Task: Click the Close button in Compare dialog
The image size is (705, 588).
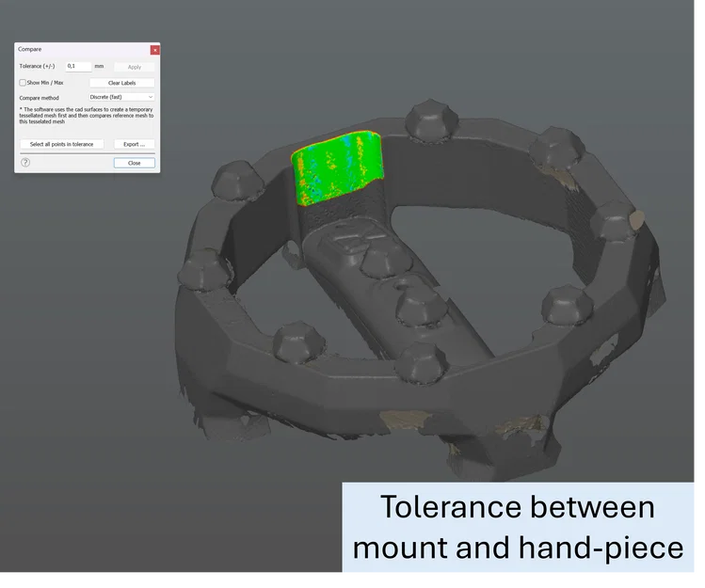Action: (x=134, y=163)
